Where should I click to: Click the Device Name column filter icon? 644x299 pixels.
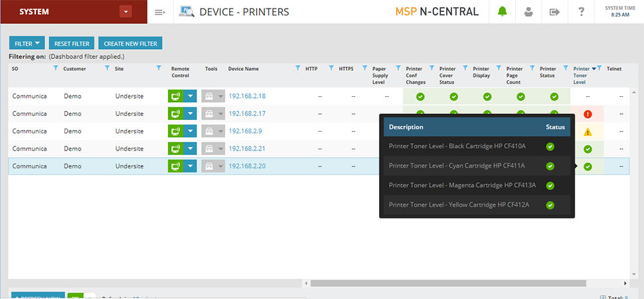298,68
